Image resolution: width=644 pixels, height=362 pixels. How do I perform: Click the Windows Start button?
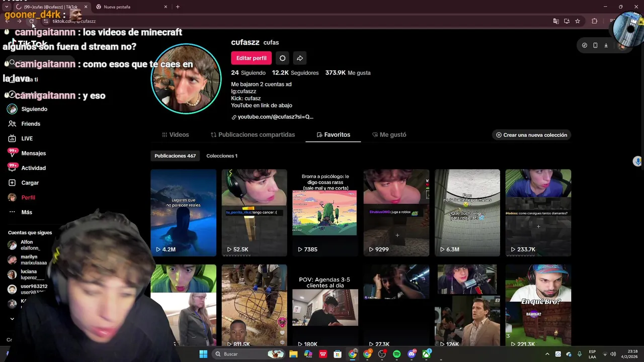[203, 354]
